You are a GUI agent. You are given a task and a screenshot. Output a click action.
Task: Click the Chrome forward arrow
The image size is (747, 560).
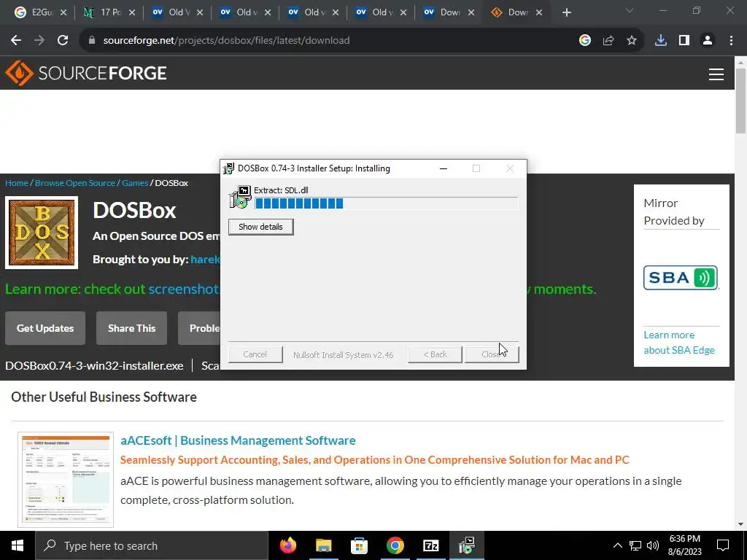tap(39, 41)
